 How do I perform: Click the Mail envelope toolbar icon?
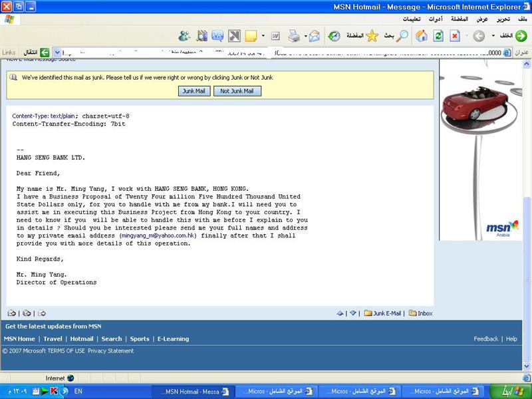click(x=315, y=36)
